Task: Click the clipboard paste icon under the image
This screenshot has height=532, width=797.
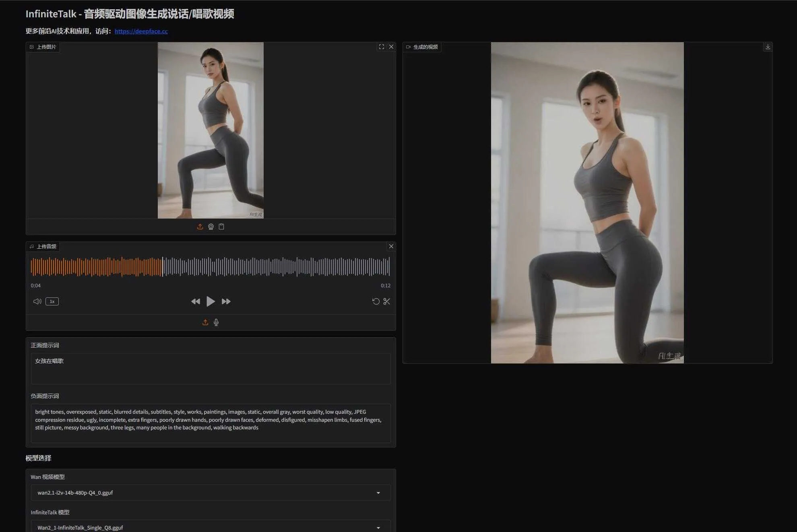Action: tap(221, 227)
